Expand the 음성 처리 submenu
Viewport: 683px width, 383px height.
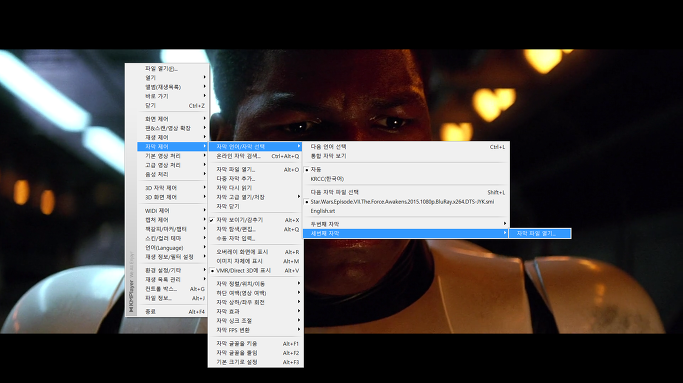pos(172,174)
